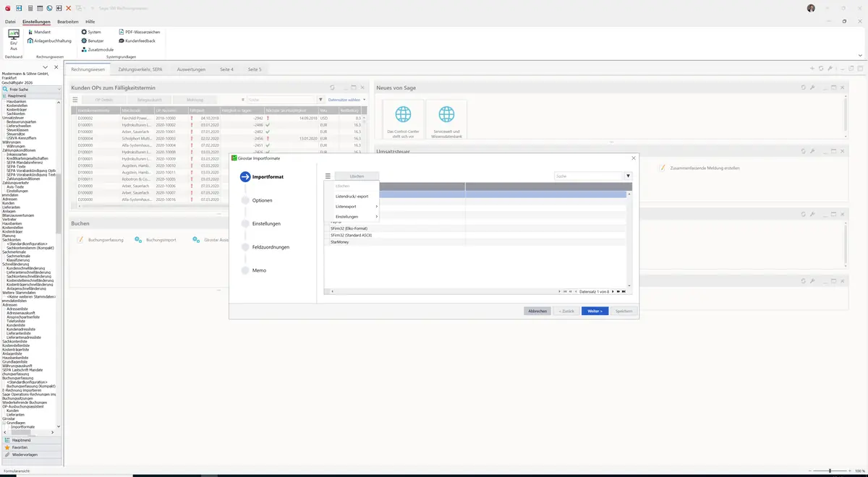This screenshot has height=477, width=868.
Task: Open Anlagenbuchhaltung from the ribbon
Action: (x=49, y=40)
